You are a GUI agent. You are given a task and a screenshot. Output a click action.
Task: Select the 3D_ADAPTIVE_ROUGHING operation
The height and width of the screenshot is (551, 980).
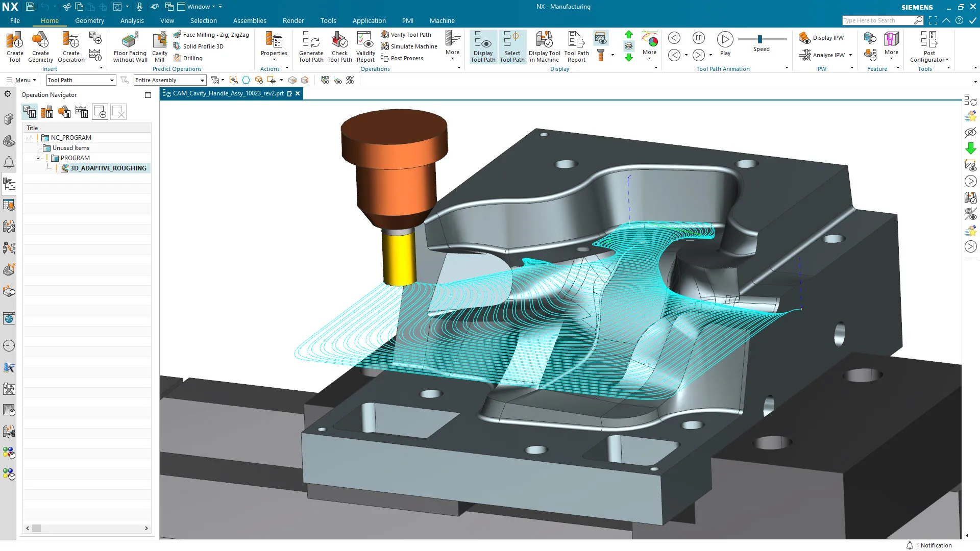[x=108, y=168]
